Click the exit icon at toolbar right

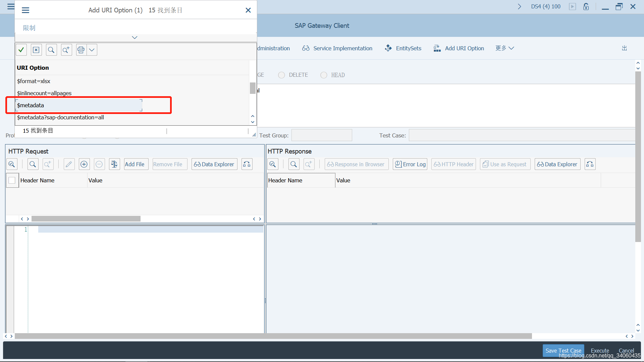(x=624, y=48)
